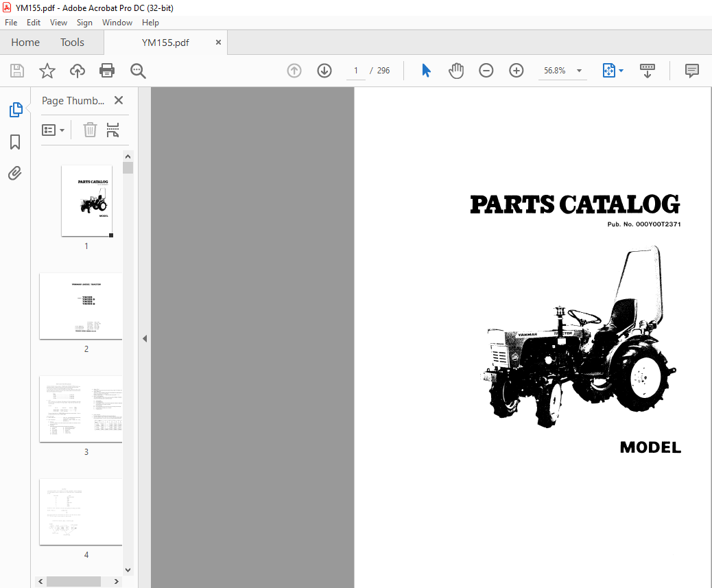Click the page number field
The width and height of the screenshot is (712, 588).
point(356,71)
